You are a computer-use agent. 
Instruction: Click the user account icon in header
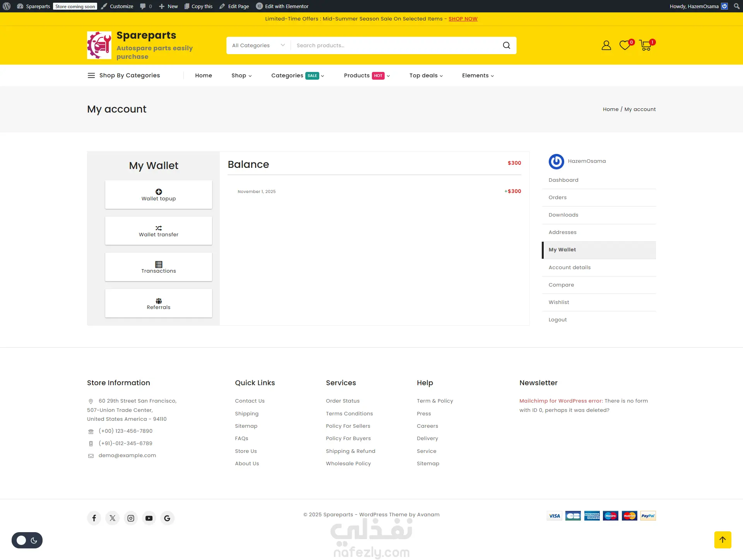(606, 46)
